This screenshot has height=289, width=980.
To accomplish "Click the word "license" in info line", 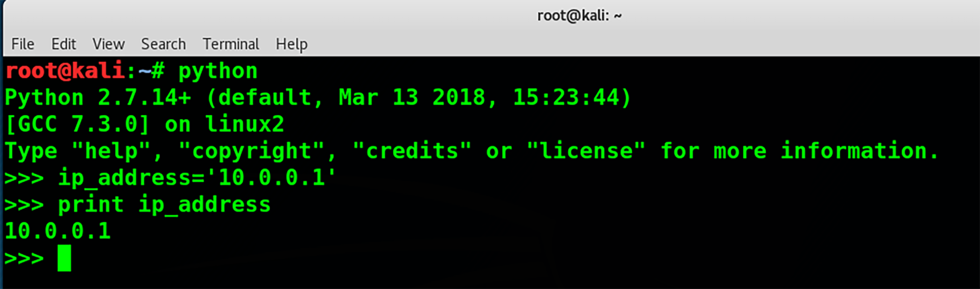I will tap(586, 151).
